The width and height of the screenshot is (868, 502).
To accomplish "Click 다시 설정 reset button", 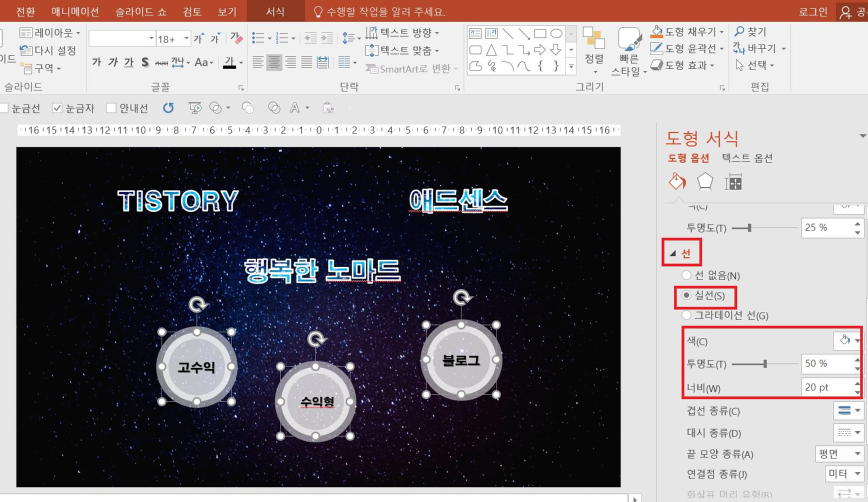I will pyautogui.click(x=49, y=51).
